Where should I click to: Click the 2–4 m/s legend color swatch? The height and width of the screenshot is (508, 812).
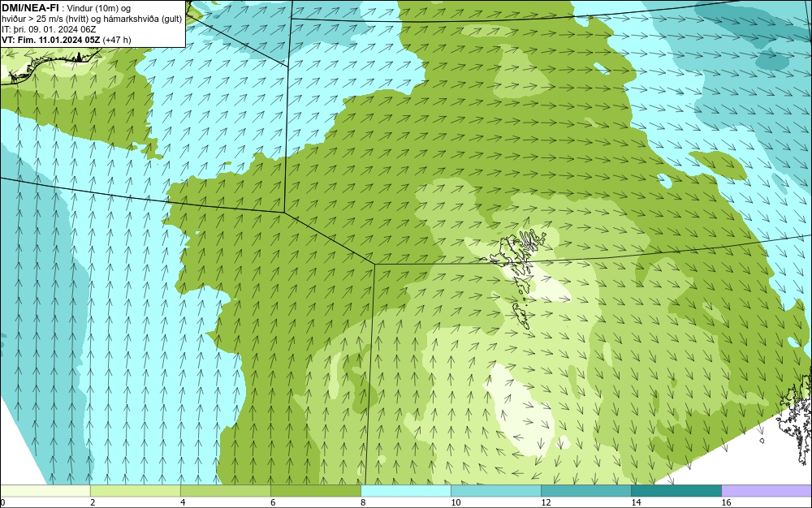135,490
